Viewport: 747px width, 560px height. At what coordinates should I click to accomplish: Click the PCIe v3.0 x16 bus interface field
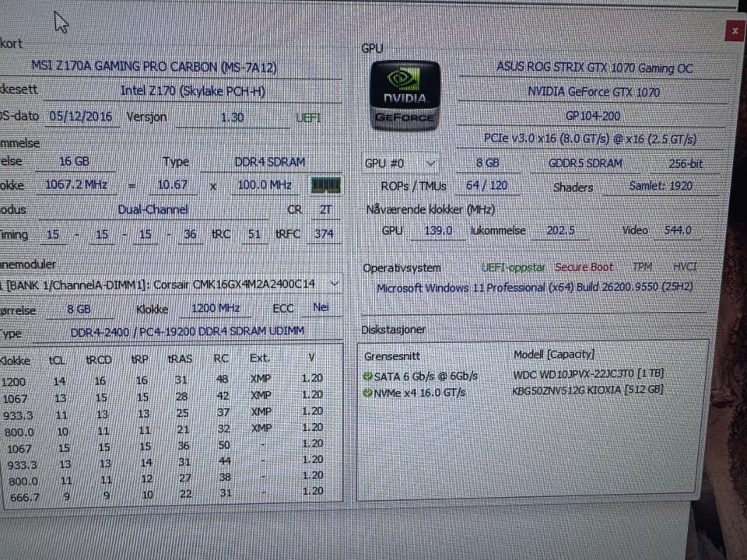click(x=591, y=139)
